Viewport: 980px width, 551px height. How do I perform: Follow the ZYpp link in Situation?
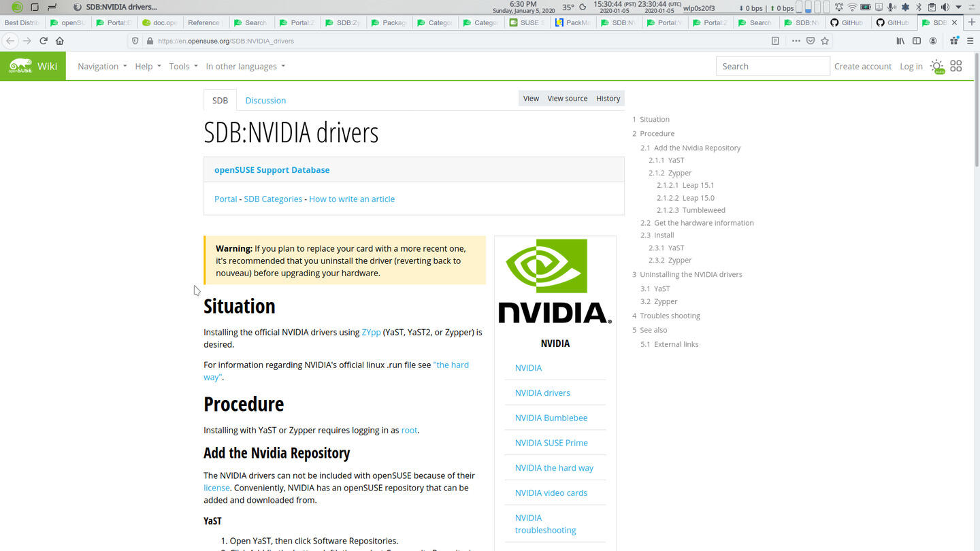(x=371, y=333)
